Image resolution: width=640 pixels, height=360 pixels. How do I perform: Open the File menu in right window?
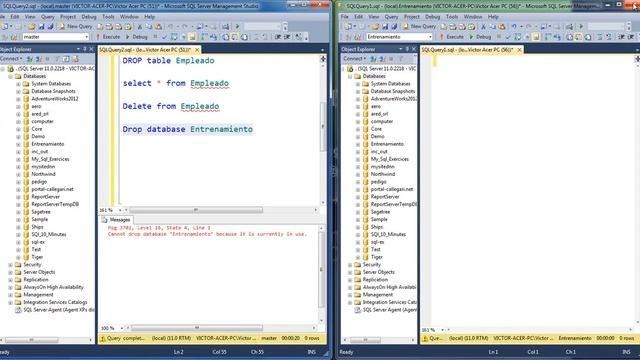[345, 17]
